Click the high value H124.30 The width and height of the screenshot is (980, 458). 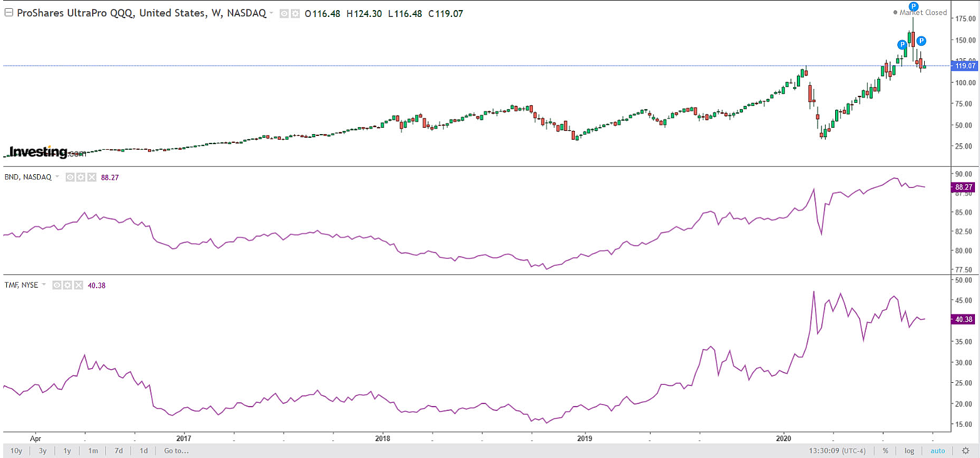tap(364, 13)
